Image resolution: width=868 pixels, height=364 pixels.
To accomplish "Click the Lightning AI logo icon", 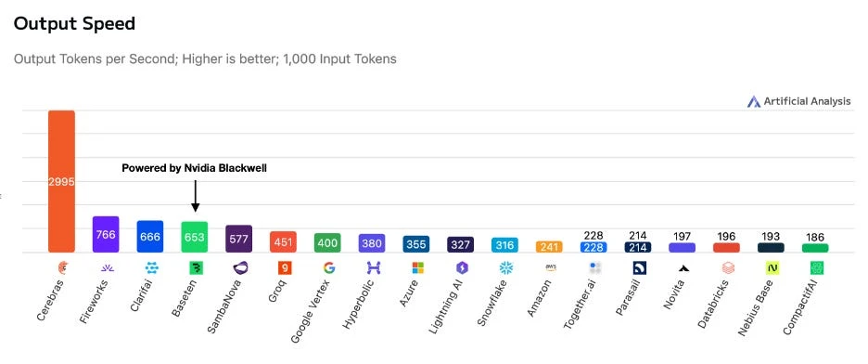I will coord(462,268).
